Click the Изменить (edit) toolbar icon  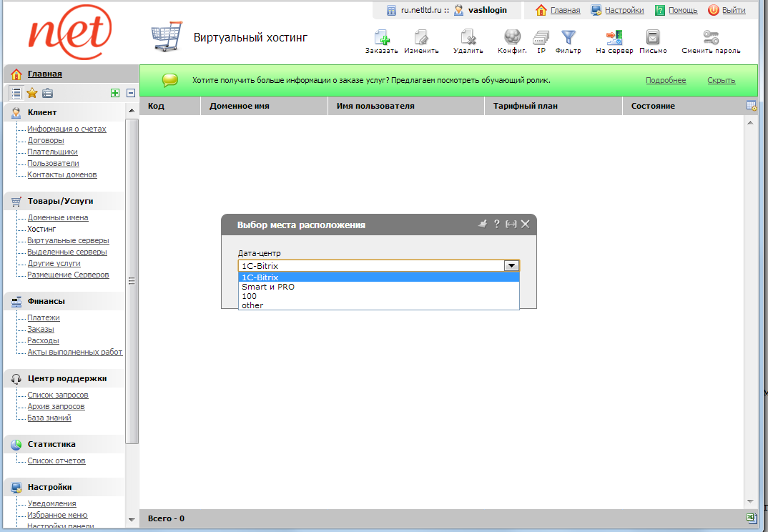[421, 38]
